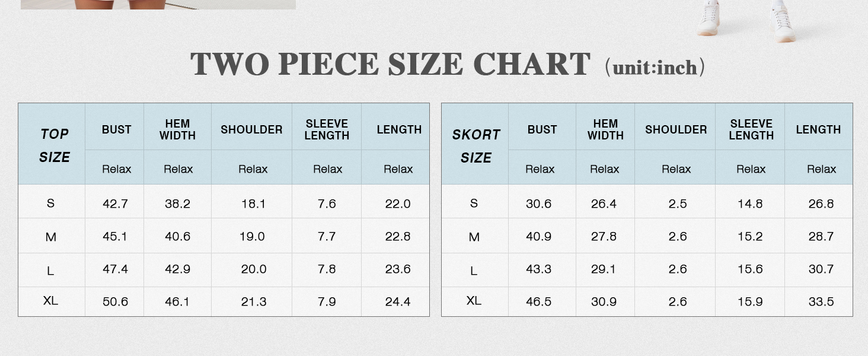Screen dimensions: 868x356
Task: Select the top table HEM WIDTH header
Action: click(177, 129)
